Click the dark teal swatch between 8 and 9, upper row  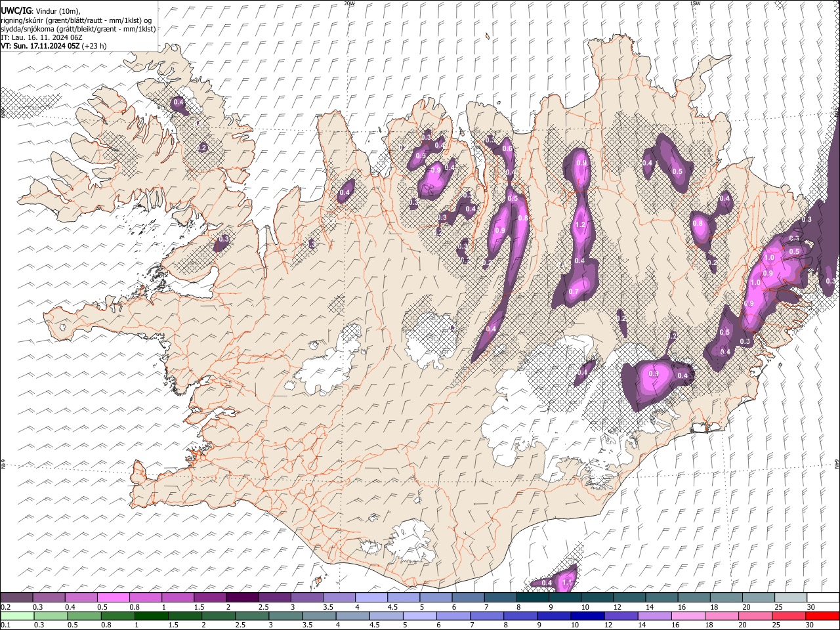click(533, 598)
